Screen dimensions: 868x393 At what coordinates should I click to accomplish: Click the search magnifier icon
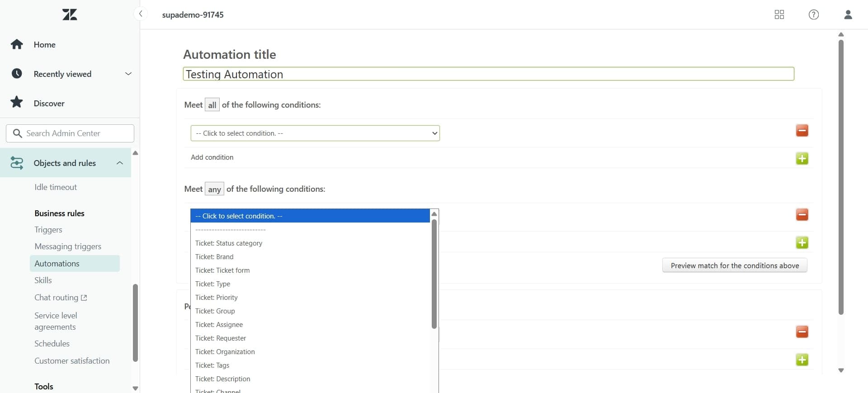pos(18,133)
